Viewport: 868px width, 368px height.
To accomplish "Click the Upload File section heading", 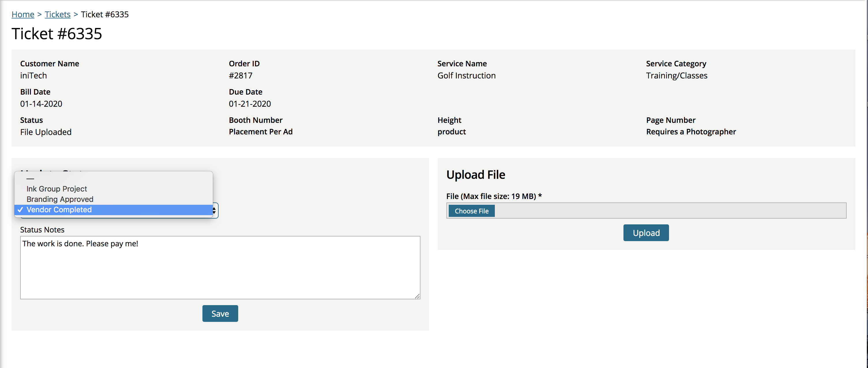I will (476, 174).
